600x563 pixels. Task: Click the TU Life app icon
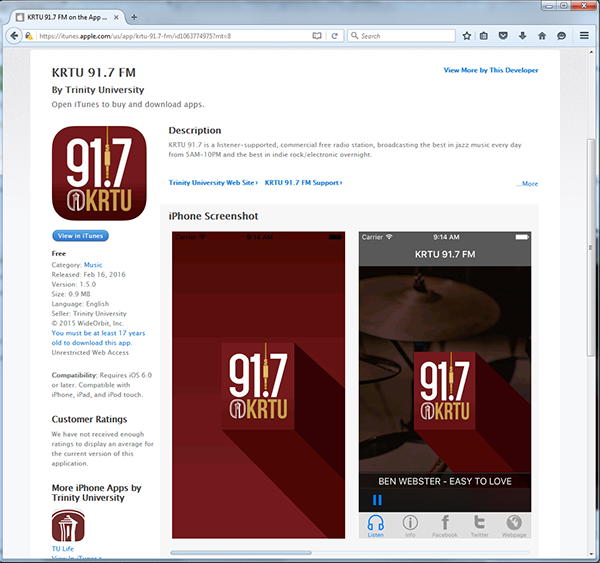[x=68, y=525]
